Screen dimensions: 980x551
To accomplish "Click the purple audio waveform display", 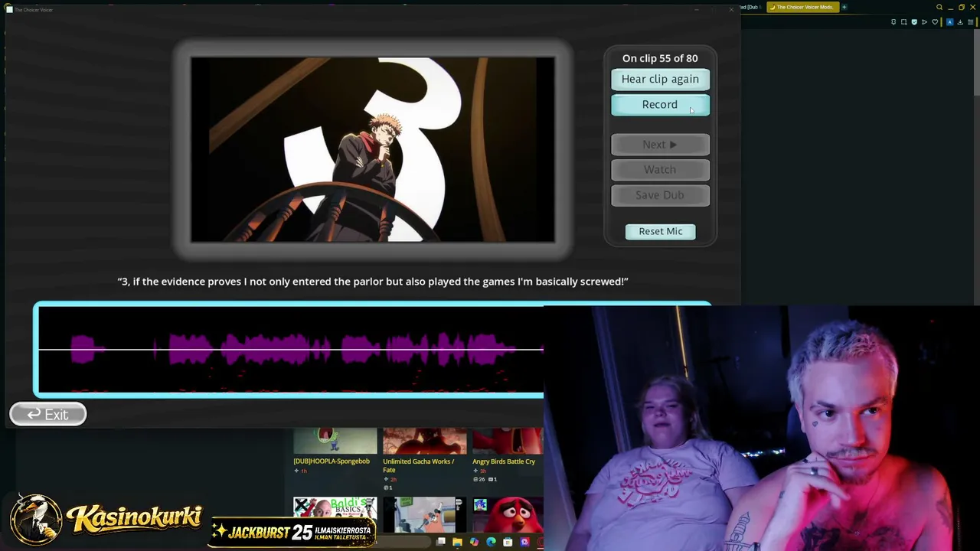I will pyautogui.click(x=291, y=350).
